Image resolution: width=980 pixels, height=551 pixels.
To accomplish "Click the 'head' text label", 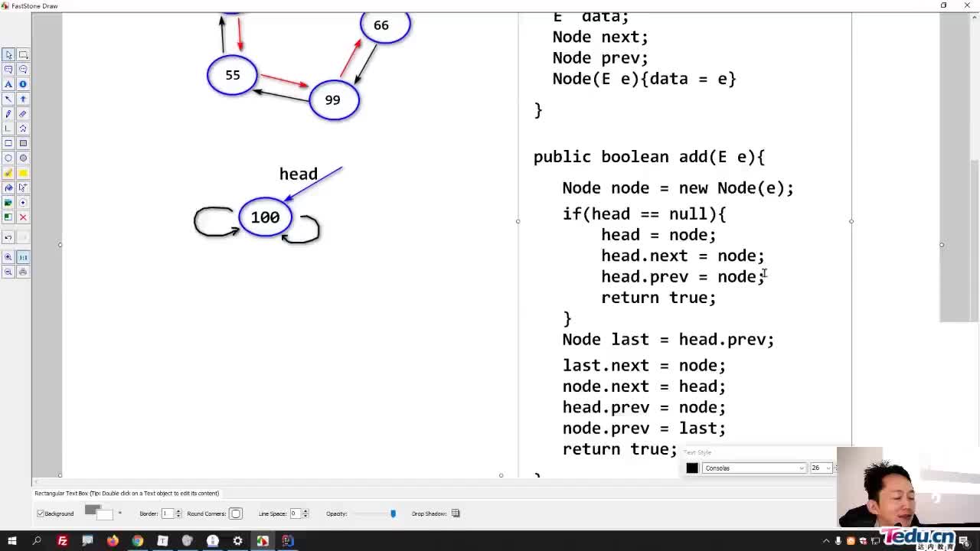I will (299, 174).
